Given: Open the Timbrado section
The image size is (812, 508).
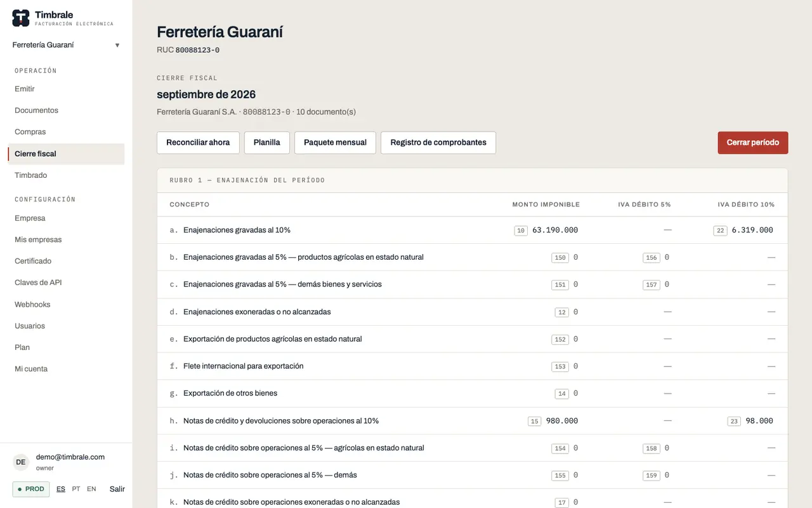Looking at the screenshot, I should pos(31,175).
